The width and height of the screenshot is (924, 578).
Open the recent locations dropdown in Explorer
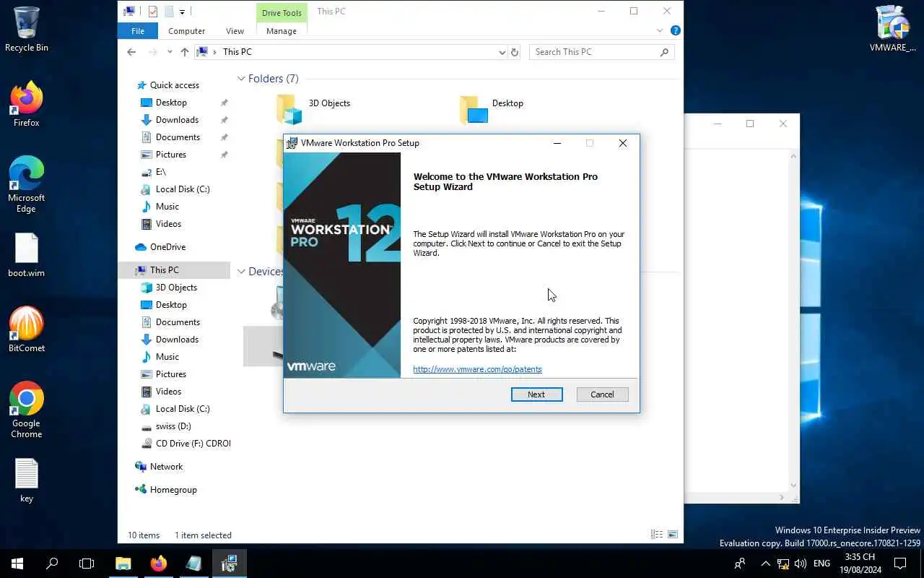click(170, 52)
